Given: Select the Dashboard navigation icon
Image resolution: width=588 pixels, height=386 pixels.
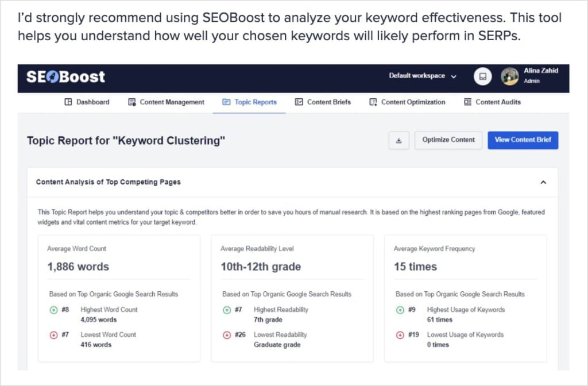Looking at the screenshot, I should tap(67, 102).
